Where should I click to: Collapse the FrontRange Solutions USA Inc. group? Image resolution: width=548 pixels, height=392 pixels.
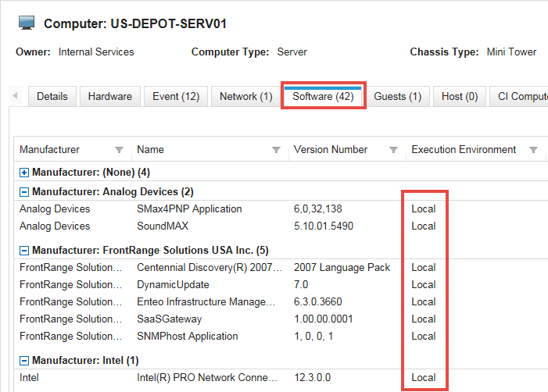tap(23, 251)
